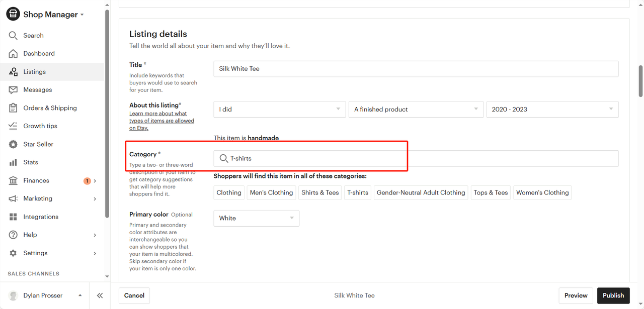Click the 'Listing details' heading
Viewport: 644px width, 309px height.
[x=158, y=34]
